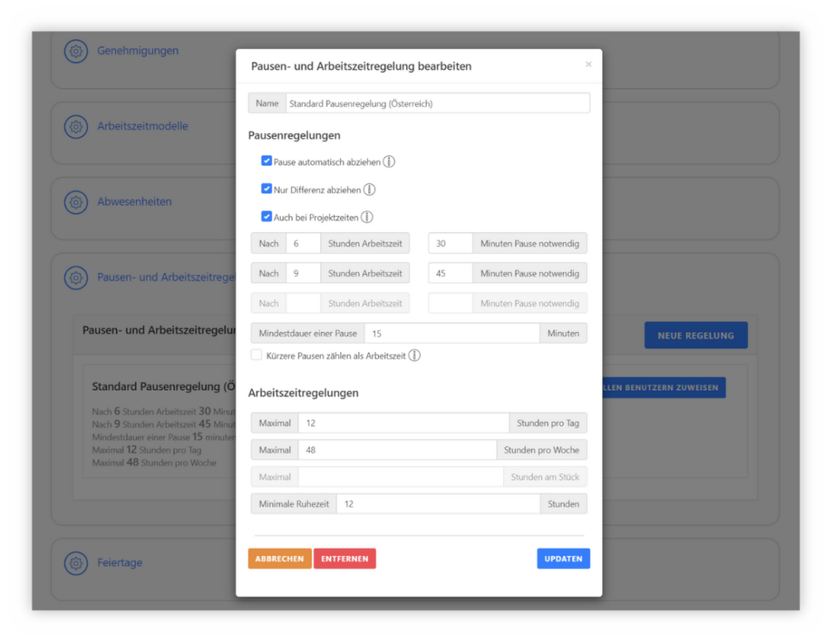
Task: Click the Arbeitszeitmodelle gear icon
Action: pyautogui.click(x=76, y=126)
